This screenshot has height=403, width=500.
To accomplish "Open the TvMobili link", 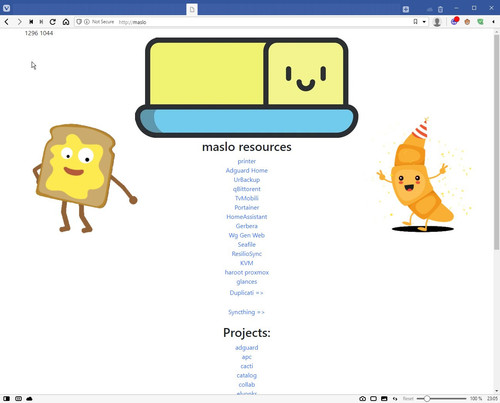I will click(247, 198).
